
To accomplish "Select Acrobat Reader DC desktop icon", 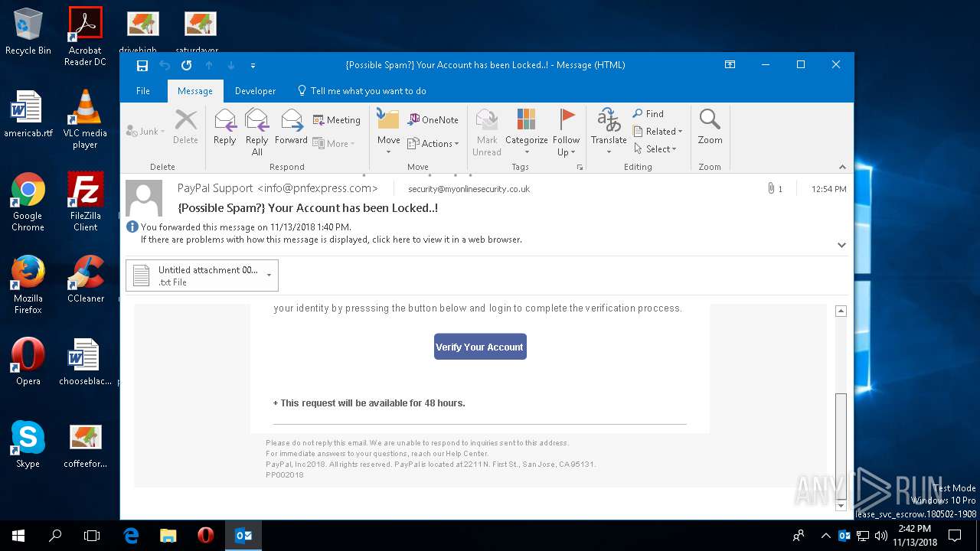I will (85, 37).
